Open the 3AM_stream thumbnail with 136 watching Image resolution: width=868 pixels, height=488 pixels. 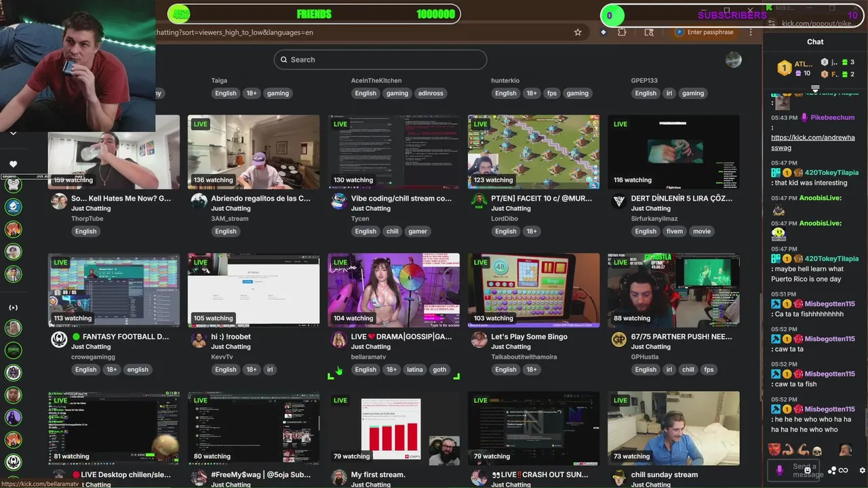pyautogui.click(x=254, y=152)
